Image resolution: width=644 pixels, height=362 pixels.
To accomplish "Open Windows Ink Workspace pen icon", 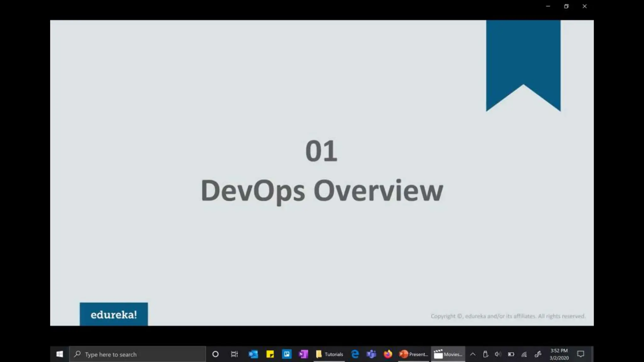I will pos(538,354).
